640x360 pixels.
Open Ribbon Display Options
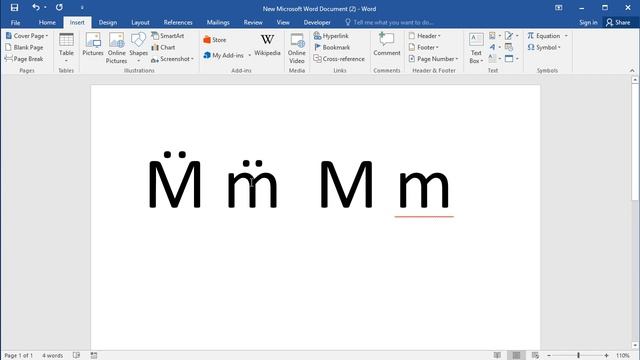click(558, 8)
